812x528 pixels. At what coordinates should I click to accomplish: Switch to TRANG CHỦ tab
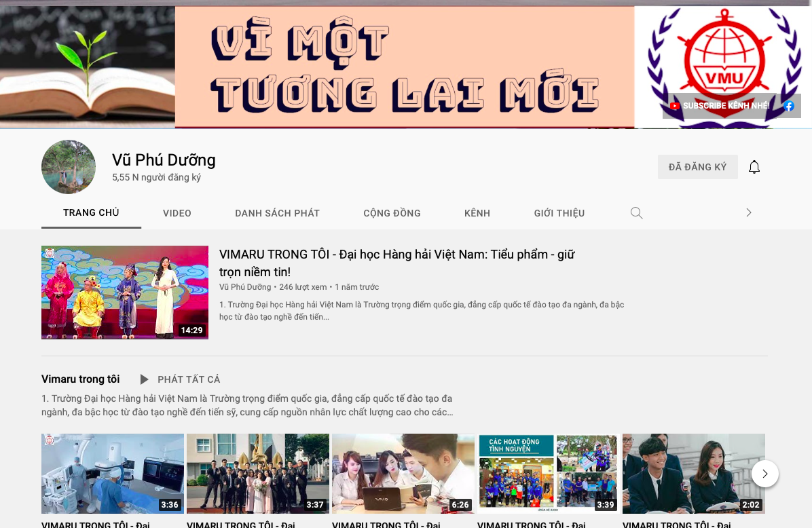(x=91, y=212)
